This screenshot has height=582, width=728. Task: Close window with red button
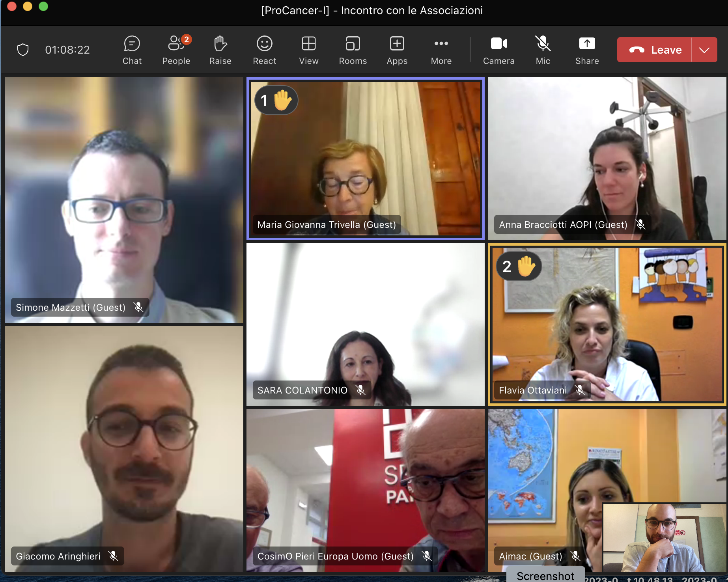(x=12, y=6)
